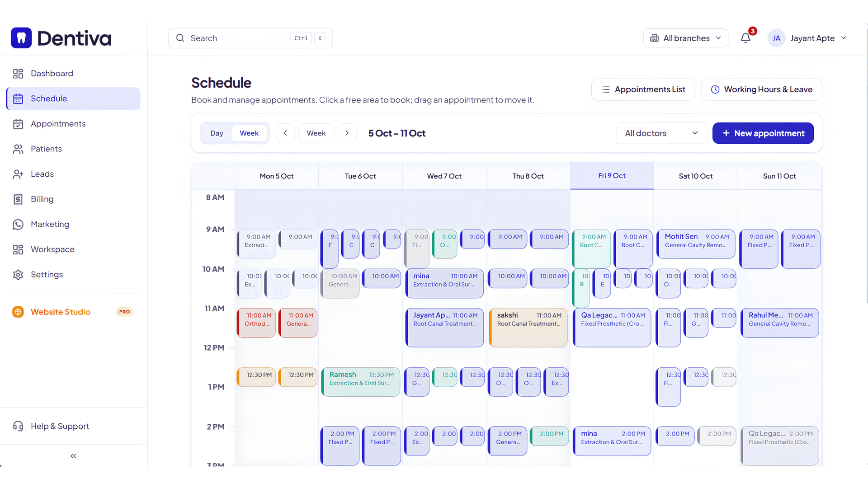Go to previous week arrow
The height and width of the screenshot is (488, 868).
click(x=285, y=133)
